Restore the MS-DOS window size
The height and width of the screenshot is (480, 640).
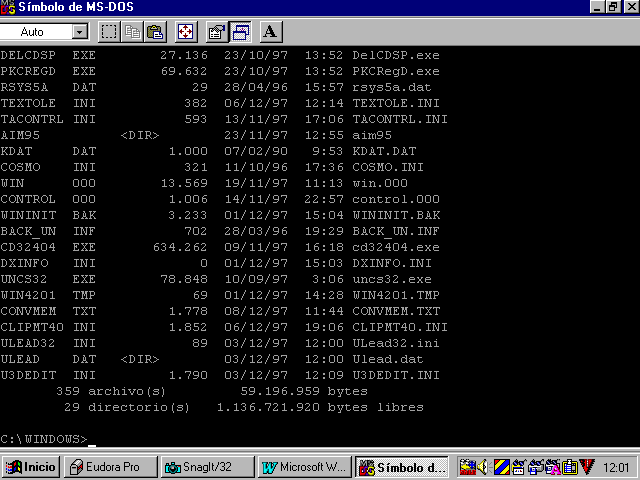(x=613, y=7)
